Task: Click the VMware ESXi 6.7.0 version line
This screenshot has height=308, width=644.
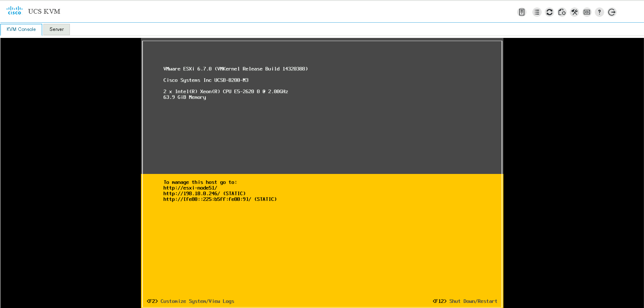Action: [x=235, y=69]
